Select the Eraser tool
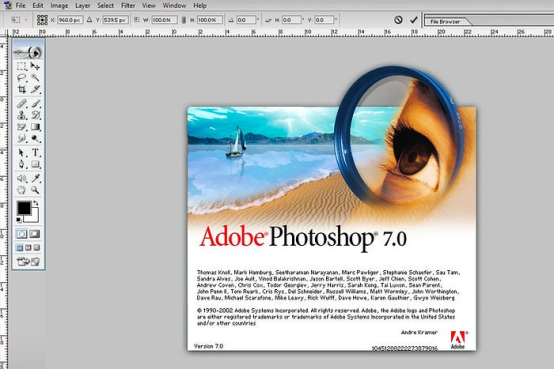This screenshot has width=554, height=370. pyautogui.click(x=22, y=127)
